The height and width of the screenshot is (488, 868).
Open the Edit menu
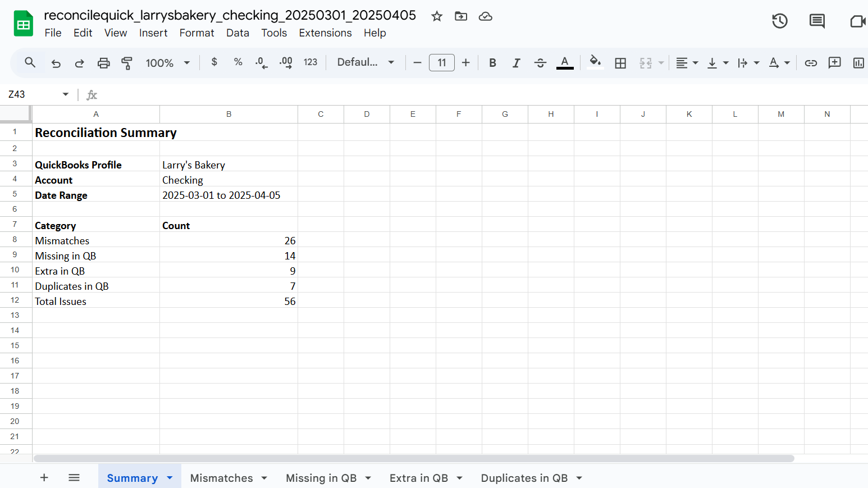83,33
